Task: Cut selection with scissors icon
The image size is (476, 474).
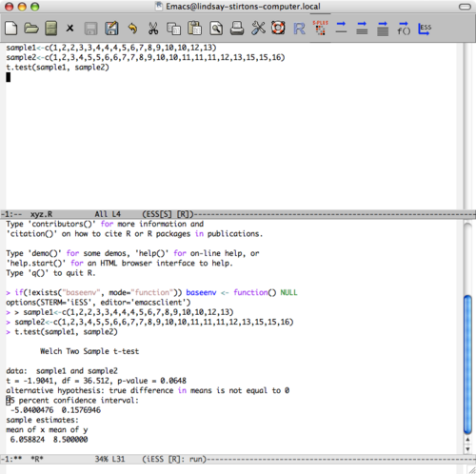Action: tap(153, 29)
